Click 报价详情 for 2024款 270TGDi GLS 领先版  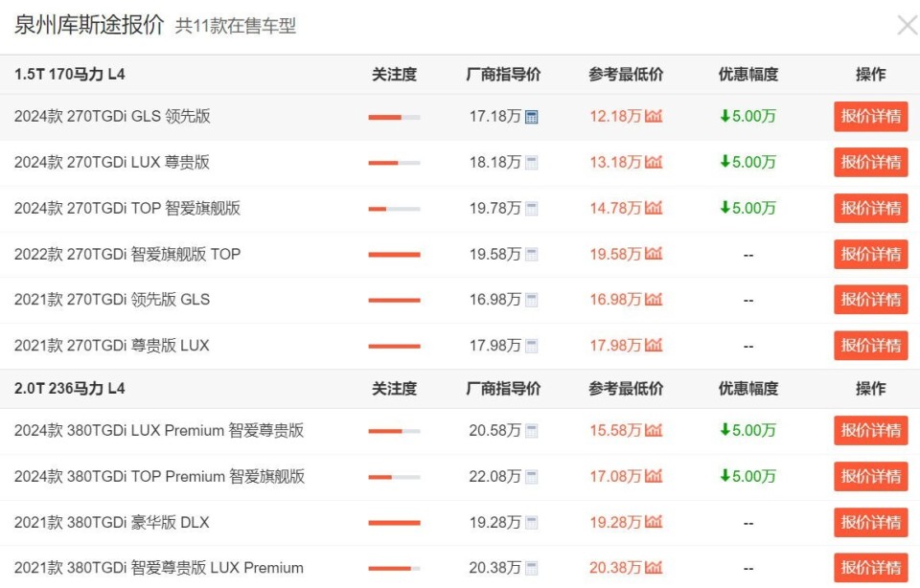[x=870, y=117]
